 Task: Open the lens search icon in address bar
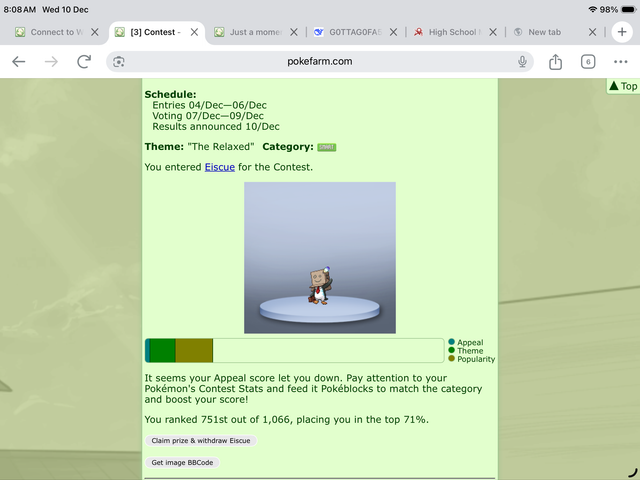[119, 62]
